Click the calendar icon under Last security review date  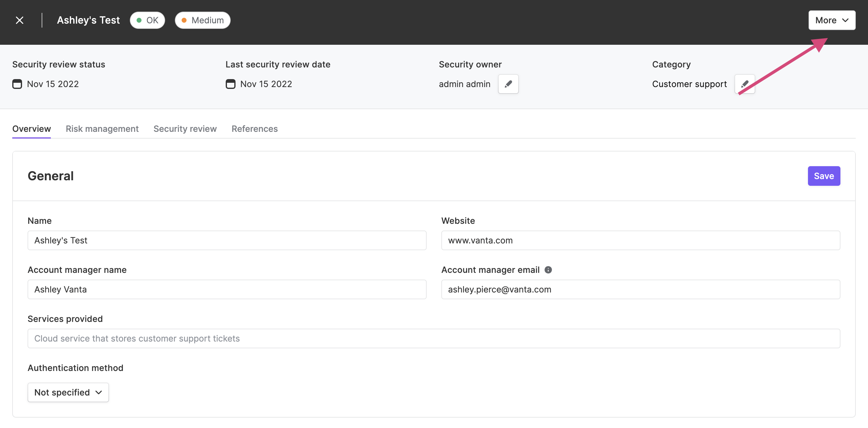231,84
